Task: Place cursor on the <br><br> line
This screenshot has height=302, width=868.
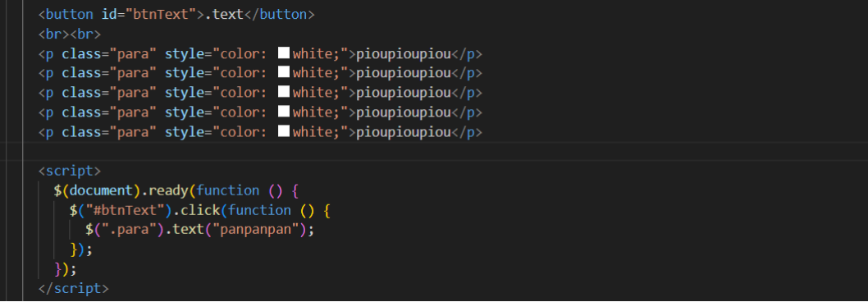Action: (x=70, y=34)
